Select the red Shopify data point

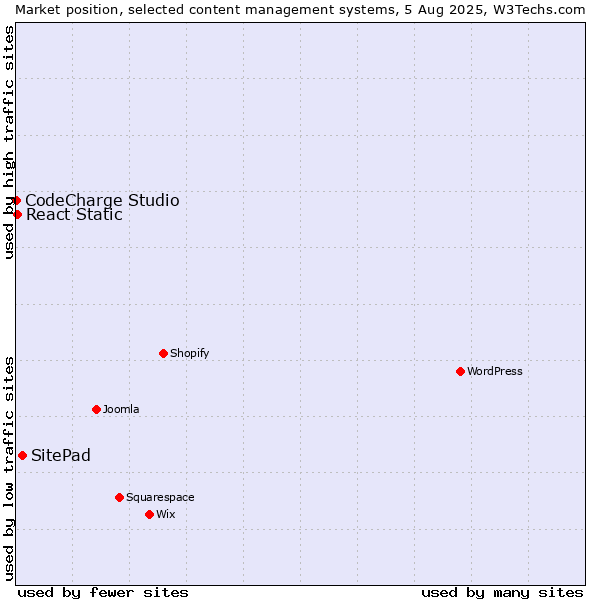(x=163, y=353)
